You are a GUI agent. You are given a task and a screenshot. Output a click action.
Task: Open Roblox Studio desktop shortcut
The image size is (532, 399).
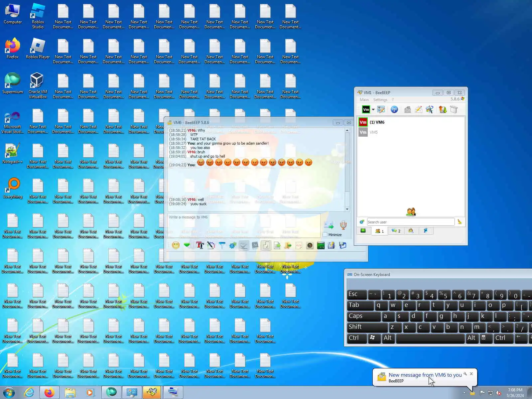pos(38,16)
